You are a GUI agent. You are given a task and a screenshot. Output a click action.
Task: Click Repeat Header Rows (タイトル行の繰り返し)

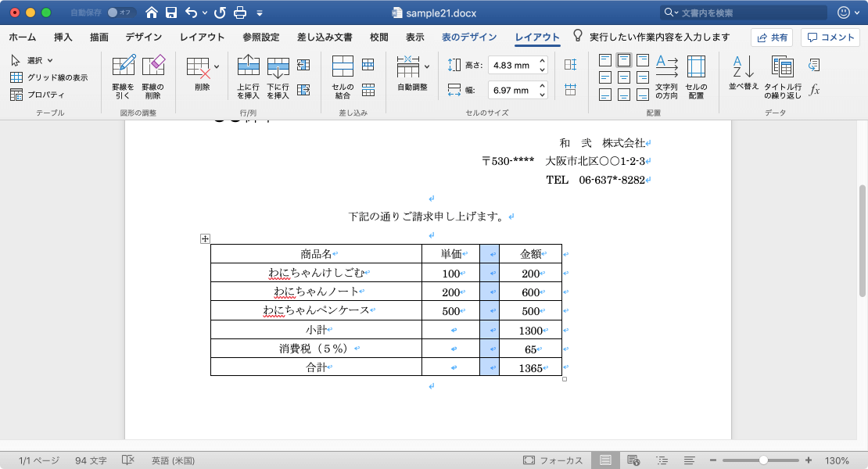click(x=783, y=77)
